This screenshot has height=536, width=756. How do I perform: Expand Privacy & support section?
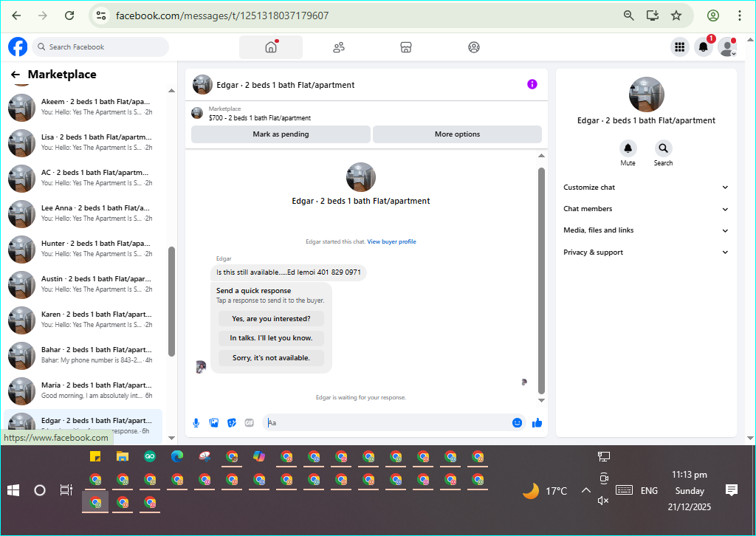(645, 252)
